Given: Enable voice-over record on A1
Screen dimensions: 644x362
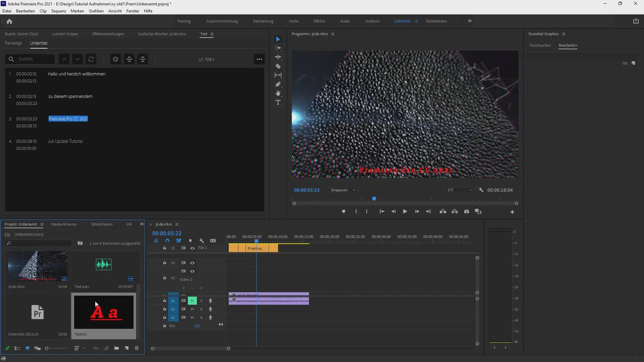Looking at the screenshot, I should (x=210, y=301).
